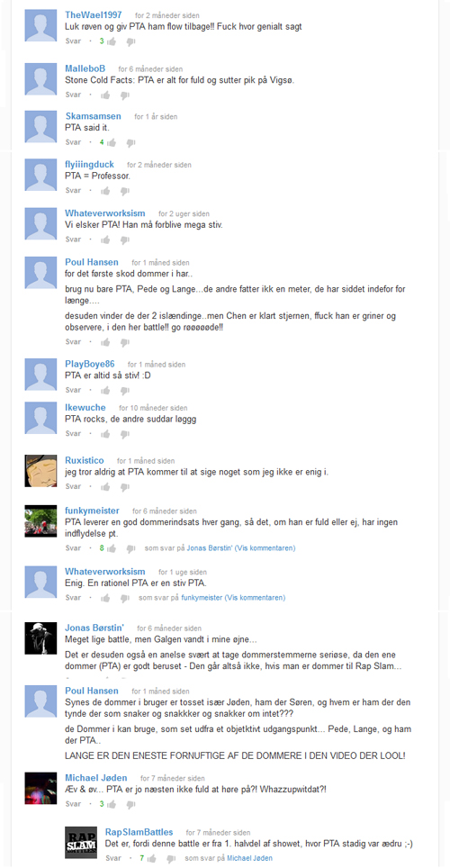The height and width of the screenshot is (868, 450).
Task: Click the Rap Slam logo avatar
Action: click(81, 843)
